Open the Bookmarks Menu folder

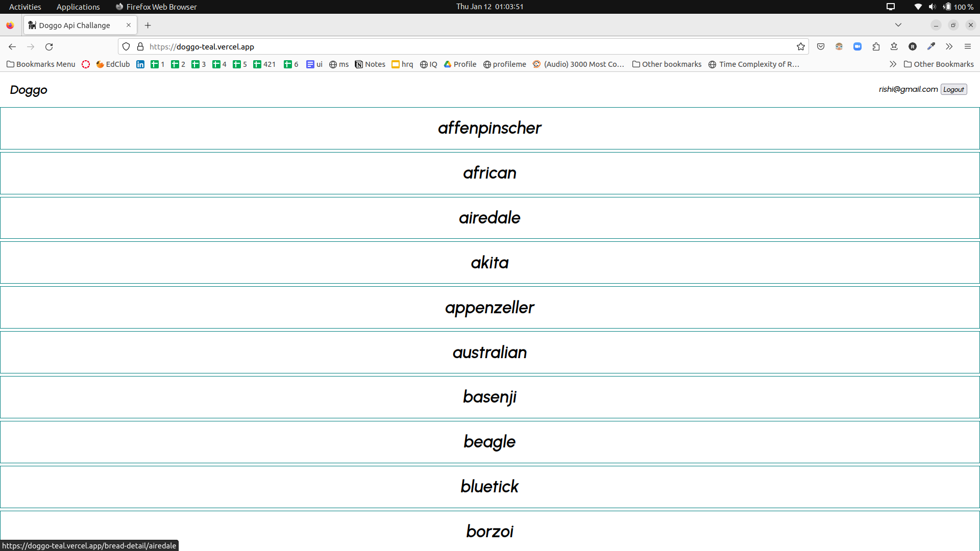pos(41,64)
